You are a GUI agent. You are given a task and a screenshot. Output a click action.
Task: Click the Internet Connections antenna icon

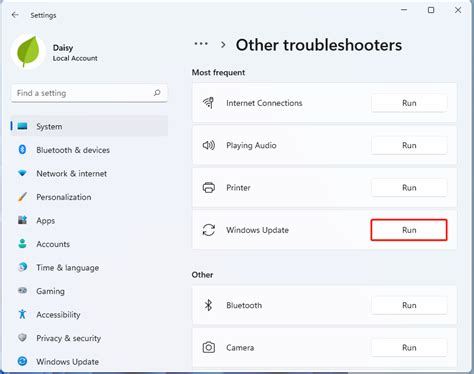coord(209,103)
